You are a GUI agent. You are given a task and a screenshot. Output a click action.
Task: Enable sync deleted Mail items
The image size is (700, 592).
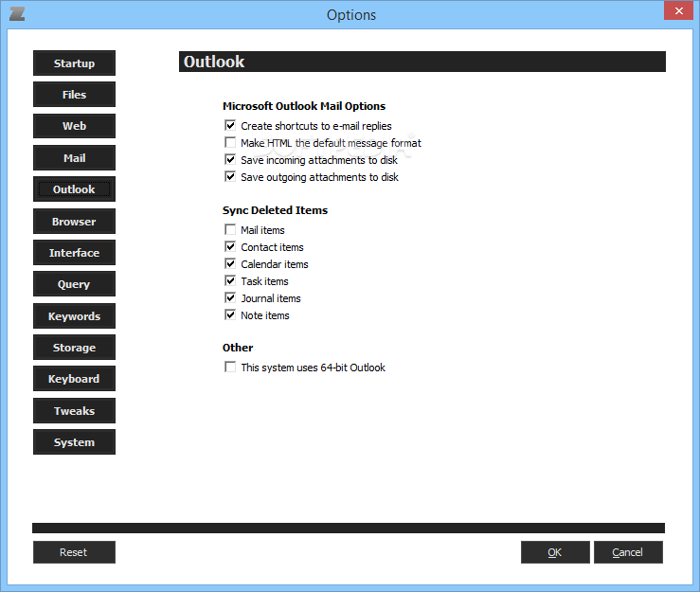coord(230,229)
